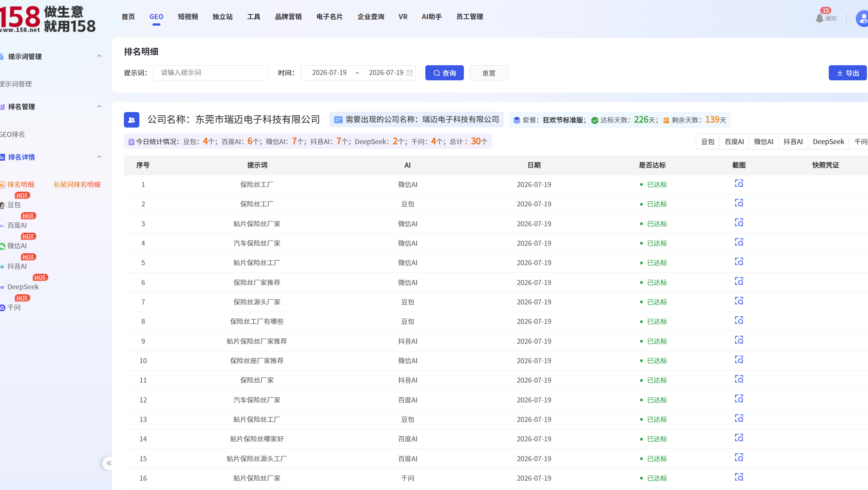868x490 pixels.
Task: Filter table by DeepSeek tab
Action: click(x=828, y=142)
